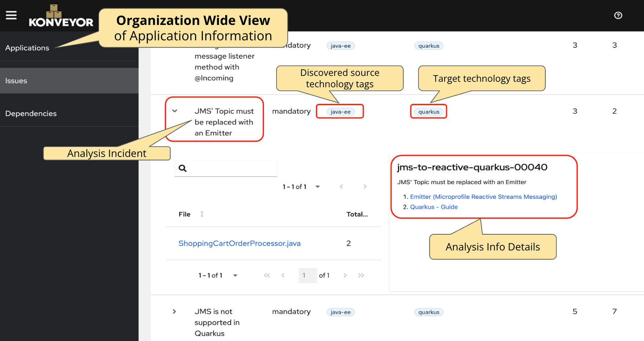
Task: Open bottom items-per-page dropdown
Action: (235, 275)
